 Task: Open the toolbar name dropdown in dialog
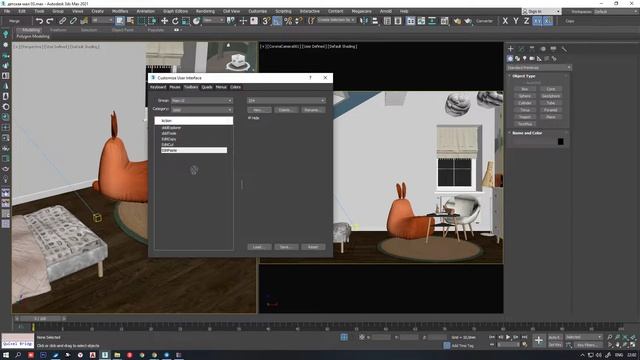pos(286,100)
